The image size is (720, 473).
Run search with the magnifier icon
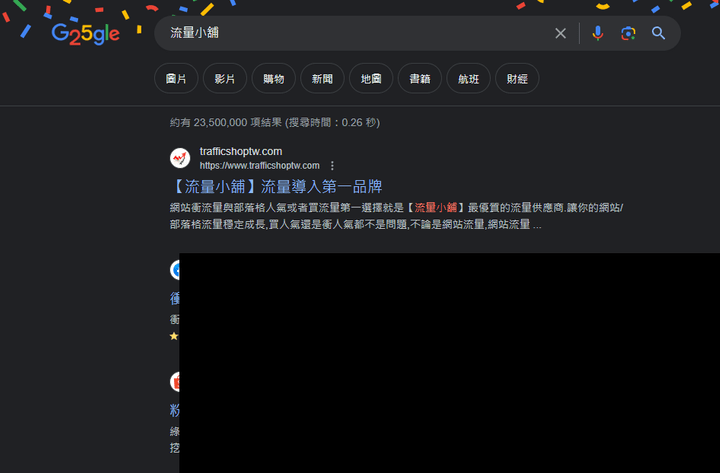pyautogui.click(x=658, y=33)
